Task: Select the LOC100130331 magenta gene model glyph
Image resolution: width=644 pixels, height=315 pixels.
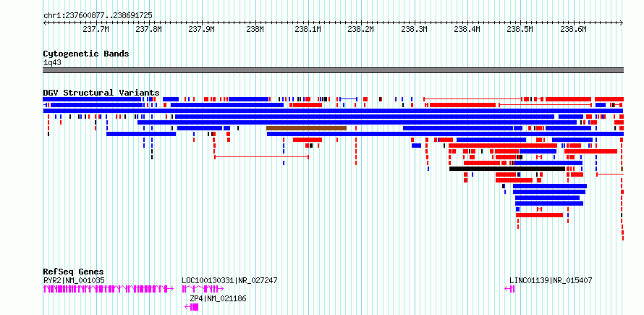Action: [203, 289]
